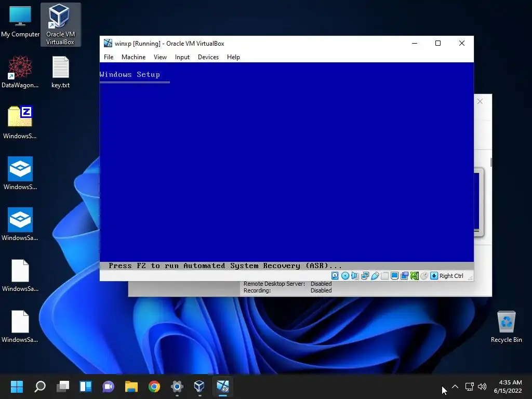Open the Chat app on taskbar
This screenshot has width=532, height=399.
click(108, 387)
